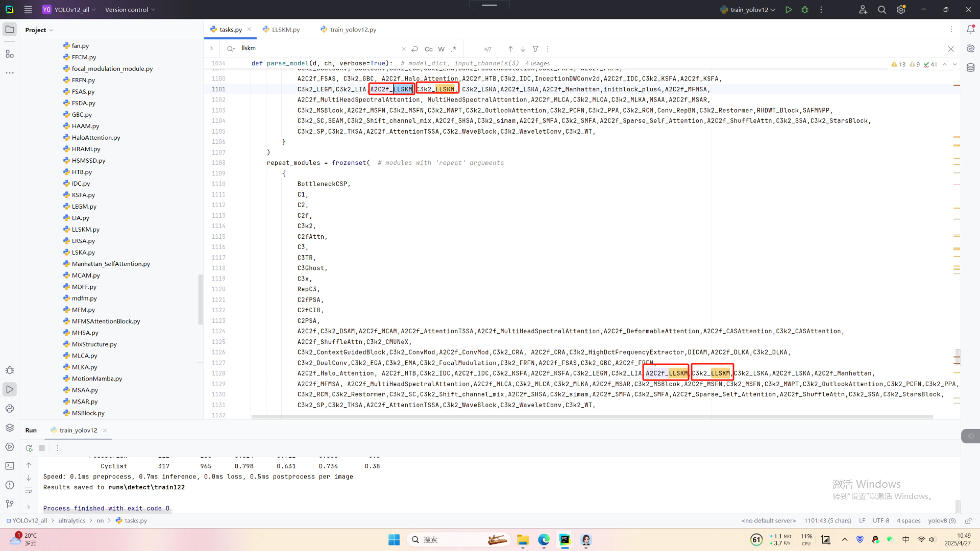Toggle whole Words search option
Viewport: 980px width, 551px height.
(x=441, y=49)
